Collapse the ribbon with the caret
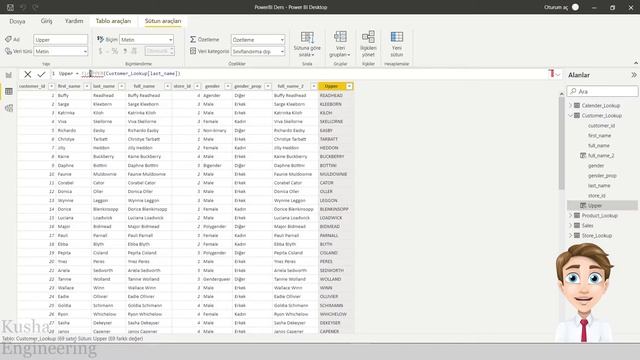 click(x=636, y=63)
